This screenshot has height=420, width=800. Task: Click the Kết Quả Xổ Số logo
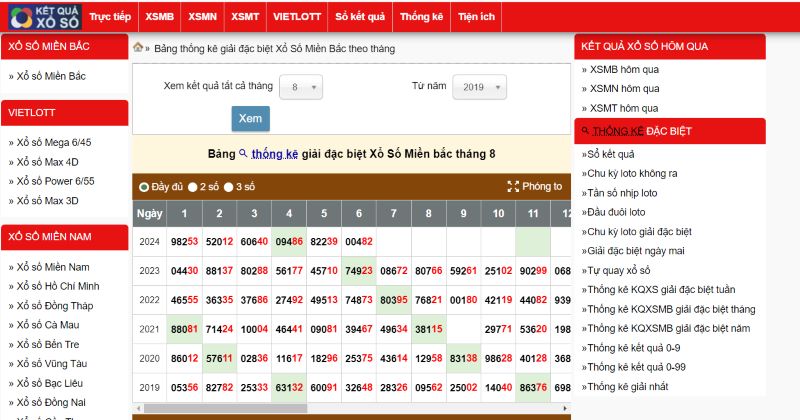(41, 17)
